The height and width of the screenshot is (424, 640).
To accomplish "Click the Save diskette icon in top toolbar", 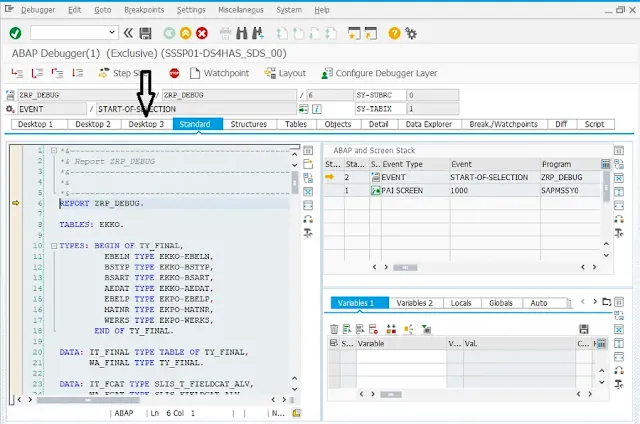I will pos(145,33).
